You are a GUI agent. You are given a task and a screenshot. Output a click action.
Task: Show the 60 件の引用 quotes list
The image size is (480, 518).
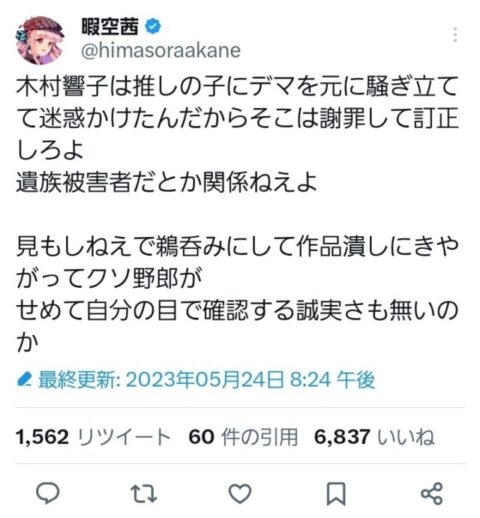pos(243,436)
